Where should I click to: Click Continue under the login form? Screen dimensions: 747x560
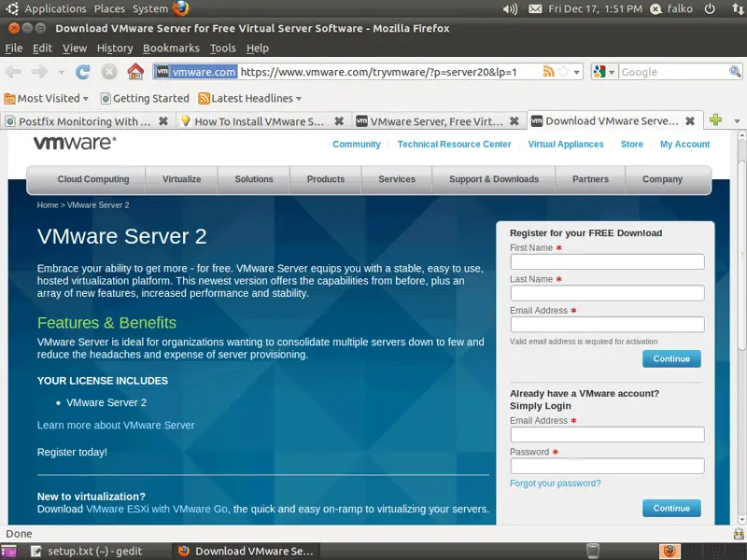pyautogui.click(x=671, y=508)
